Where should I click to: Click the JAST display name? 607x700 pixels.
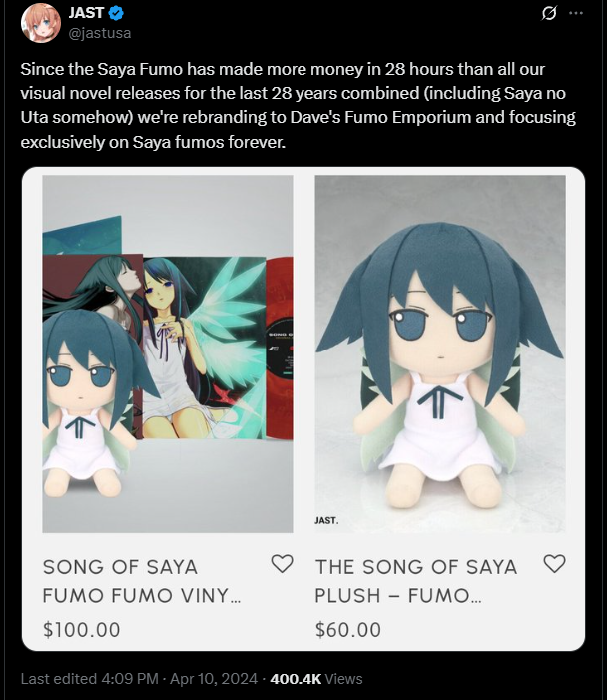coord(86,13)
